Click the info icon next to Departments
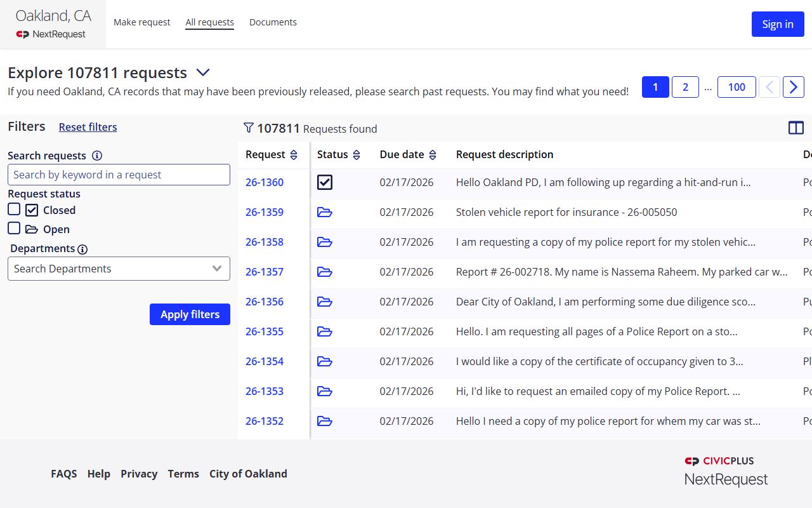The height and width of the screenshot is (508, 812). 82,249
